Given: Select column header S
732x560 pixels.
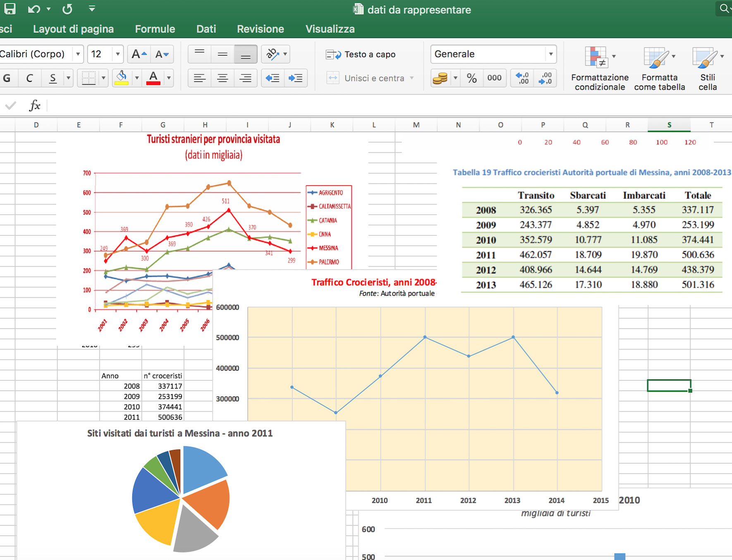Looking at the screenshot, I should pos(669,125).
